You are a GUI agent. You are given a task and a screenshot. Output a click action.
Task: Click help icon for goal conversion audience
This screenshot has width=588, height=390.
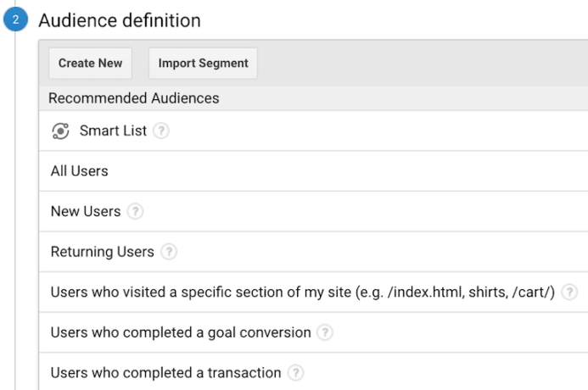click(326, 332)
